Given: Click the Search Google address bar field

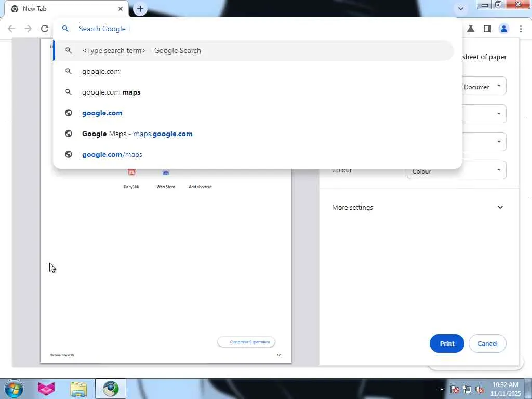Looking at the screenshot, I should click(x=258, y=29).
